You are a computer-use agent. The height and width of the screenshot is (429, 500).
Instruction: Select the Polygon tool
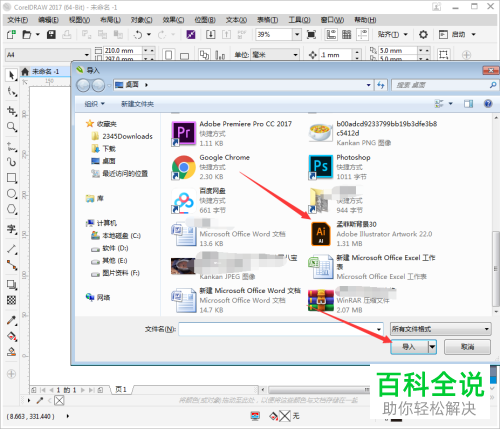[12, 210]
